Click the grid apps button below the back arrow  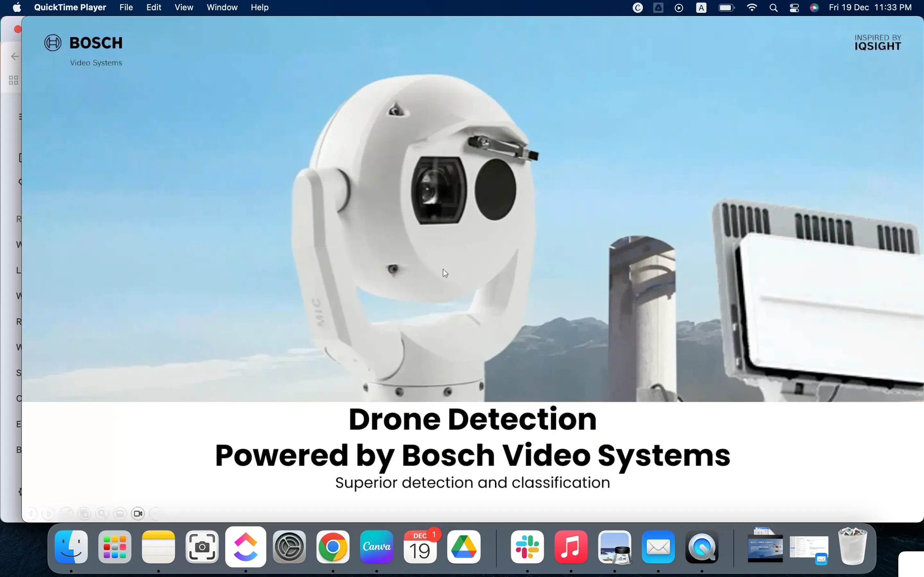pyautogui.click(x=14, y=80)
